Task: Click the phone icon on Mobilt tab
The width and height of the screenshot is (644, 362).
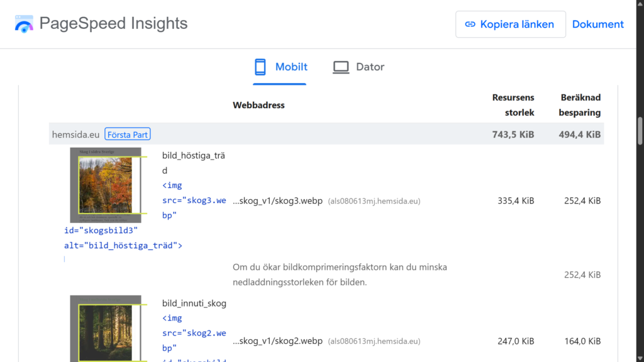Action: pyautogui.click(x=260, y=67)
